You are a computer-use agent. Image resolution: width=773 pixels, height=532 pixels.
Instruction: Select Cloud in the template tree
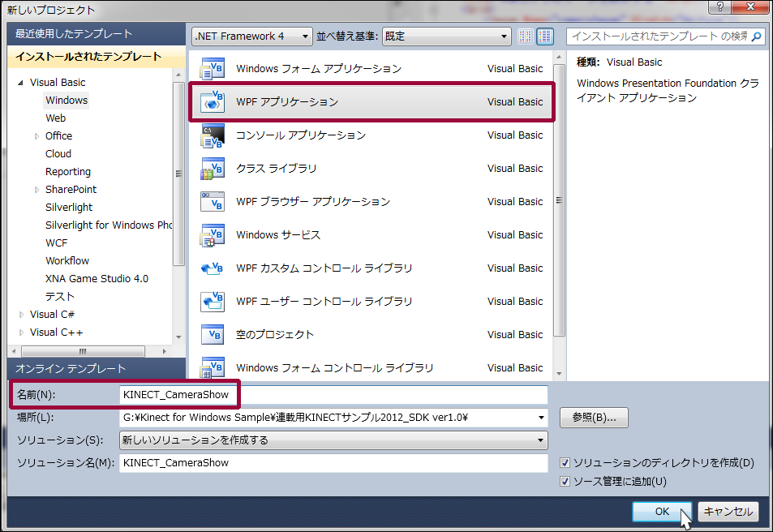58,154
